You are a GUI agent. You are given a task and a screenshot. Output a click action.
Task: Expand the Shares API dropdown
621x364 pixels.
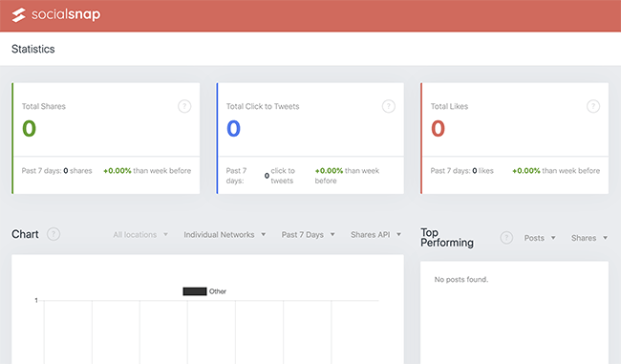pyautogui.click(x=375, y=234)
